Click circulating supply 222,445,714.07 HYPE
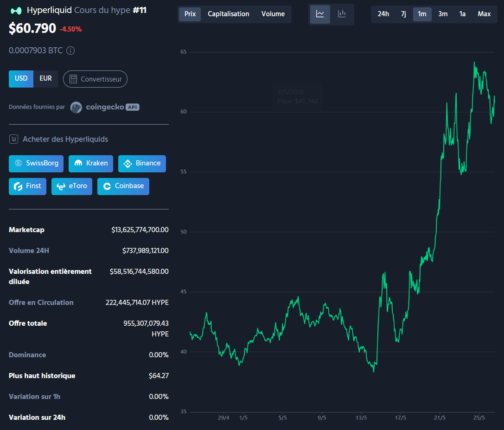Screen dimensions: 504x430 (137, 303)
